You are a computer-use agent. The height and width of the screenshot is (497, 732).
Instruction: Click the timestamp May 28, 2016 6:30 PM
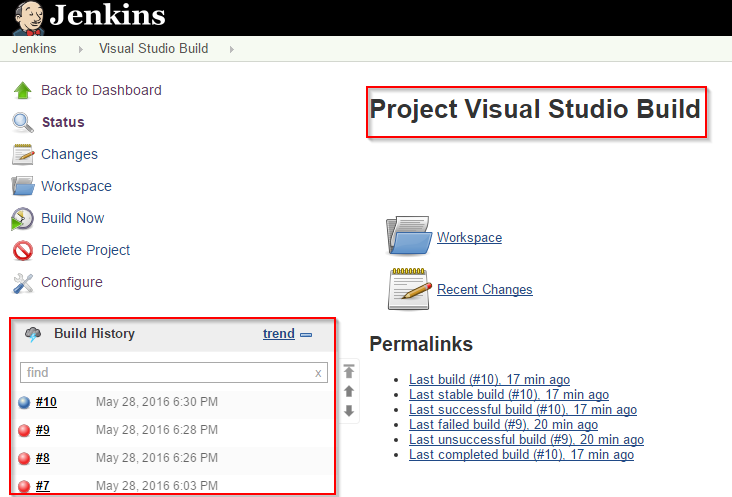[x=157, y=402]
